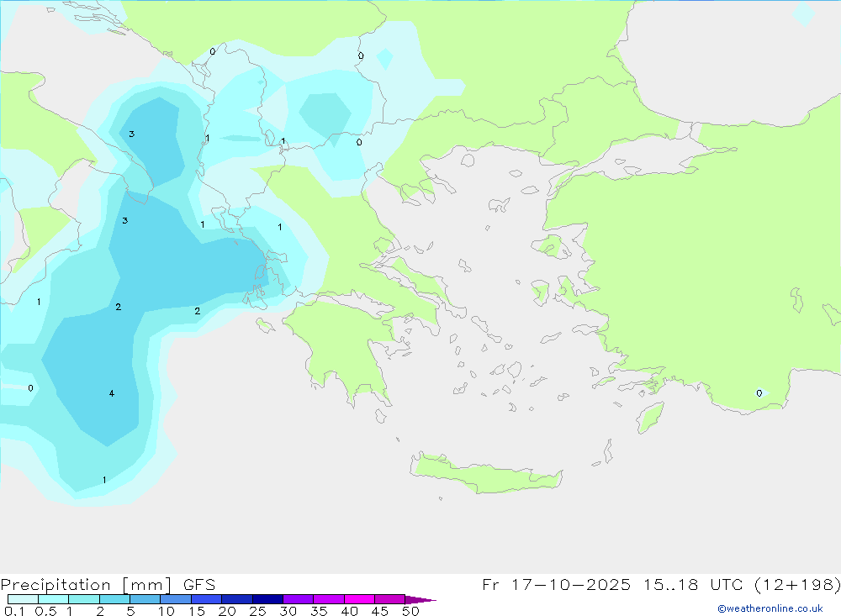Select the 0.5–1 mm legend swatch
841x616 pixels.
coord(54,599)
